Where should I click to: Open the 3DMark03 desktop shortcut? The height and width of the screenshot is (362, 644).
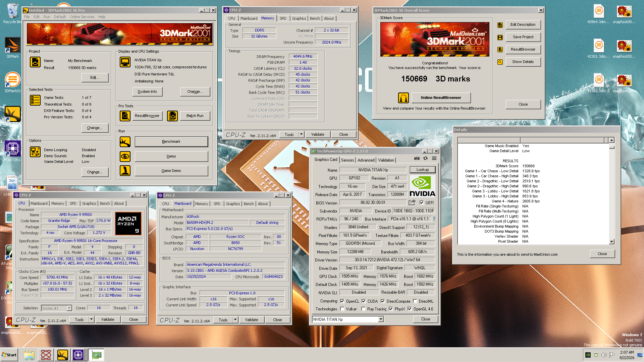pos(12,82)
